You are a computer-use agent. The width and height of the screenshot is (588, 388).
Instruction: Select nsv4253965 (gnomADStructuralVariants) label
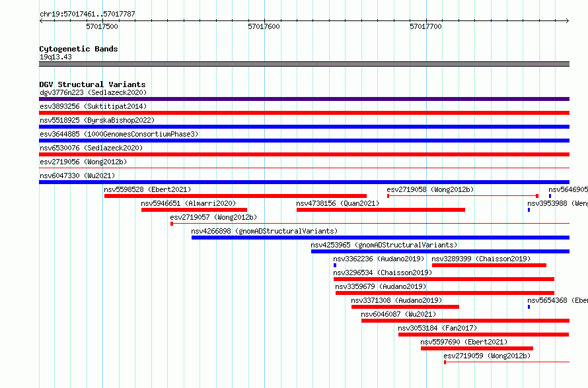384,245
